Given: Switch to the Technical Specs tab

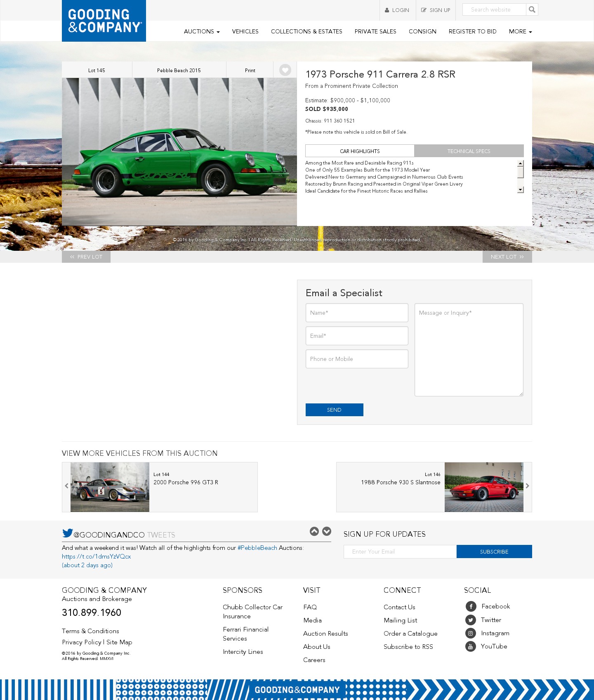Looking at the screenshot, I should tap(469, 151).
